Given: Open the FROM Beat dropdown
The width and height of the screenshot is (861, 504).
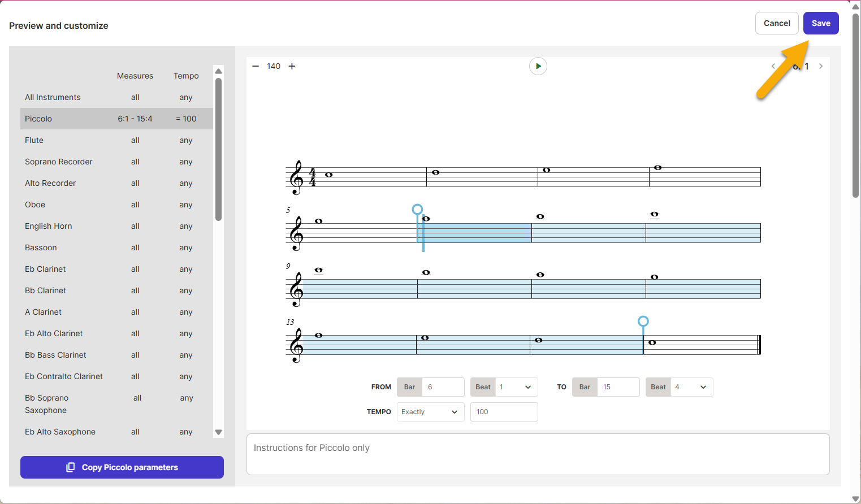Looking at the screenshot, I should click(x=515, y=387).
